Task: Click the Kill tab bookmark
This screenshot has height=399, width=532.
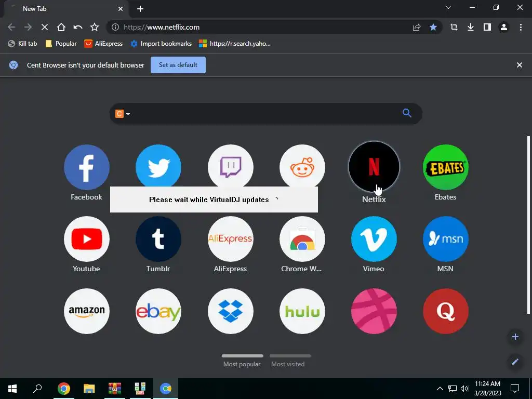Action: (22, 44)
